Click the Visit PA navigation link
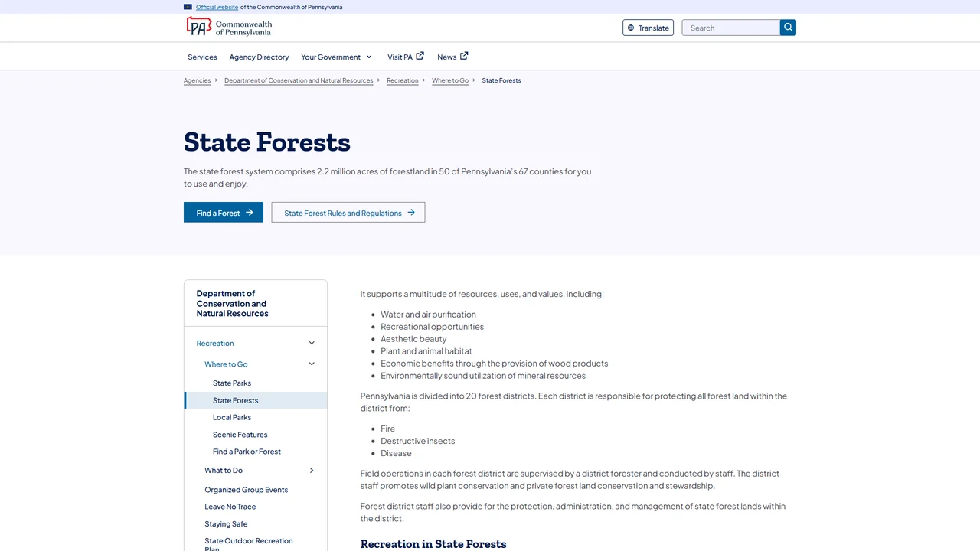 [x=400, y=57]
